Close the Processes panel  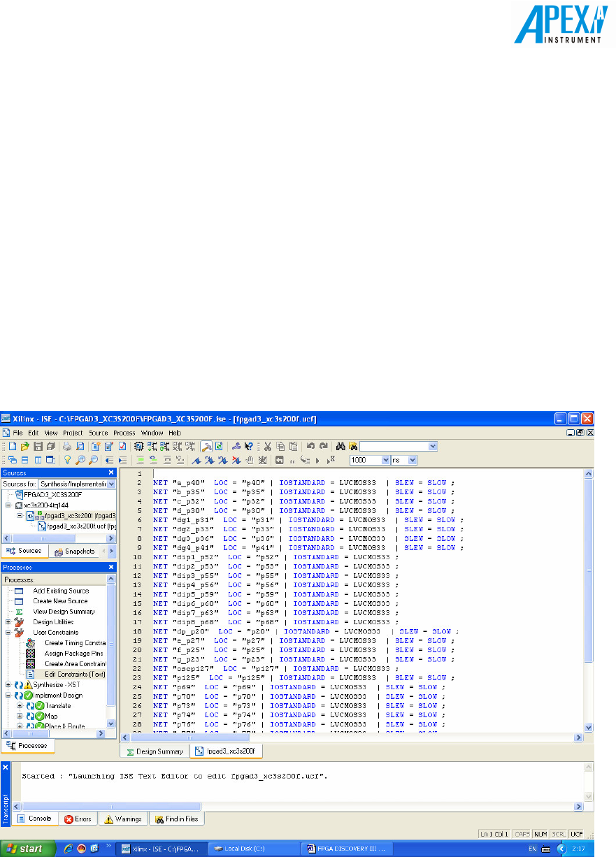111,567
